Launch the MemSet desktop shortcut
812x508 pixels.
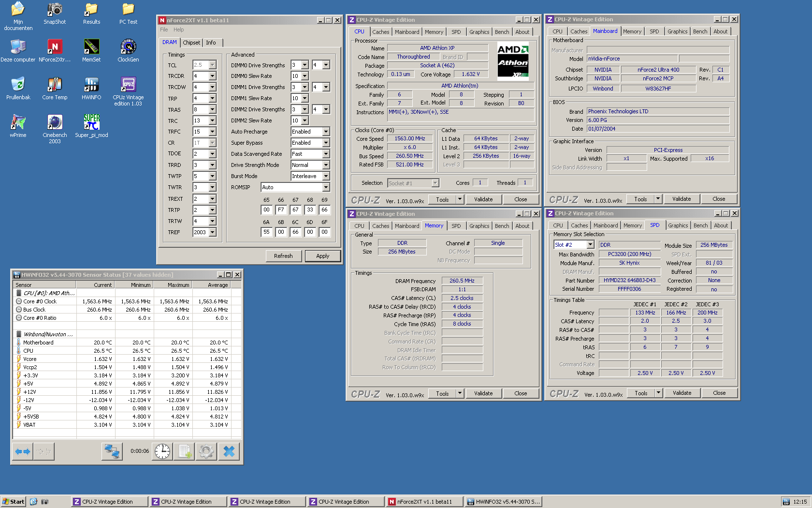(91, 51)
